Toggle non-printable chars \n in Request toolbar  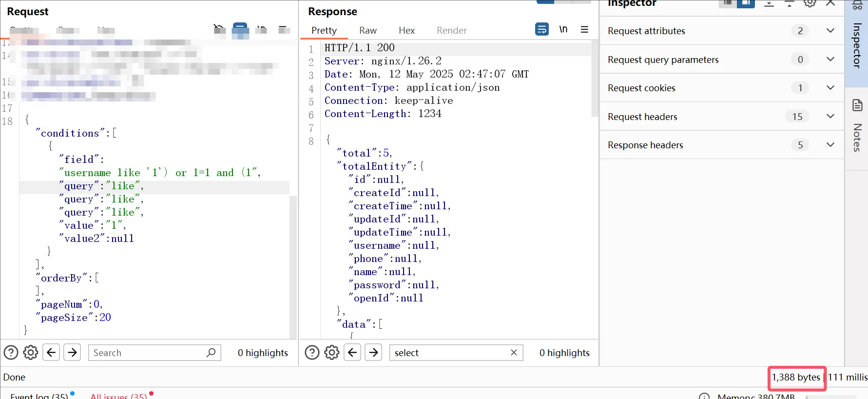click(262, 30)
